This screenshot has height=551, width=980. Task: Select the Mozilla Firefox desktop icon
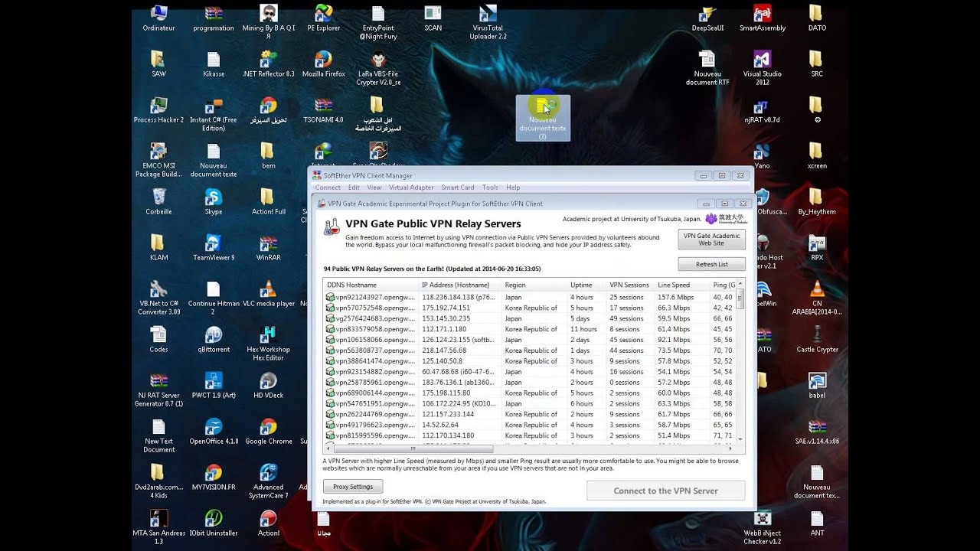pyautogui.click(x=323, y=64)
